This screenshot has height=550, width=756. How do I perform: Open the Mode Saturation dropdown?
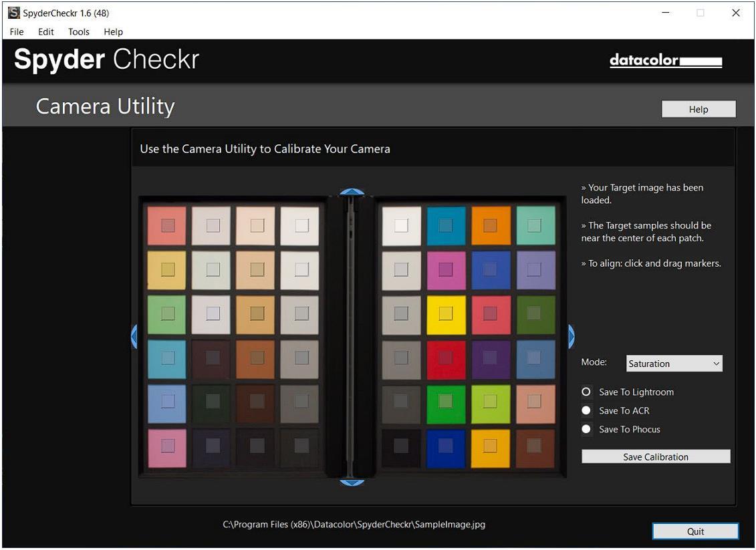click(x=674, y=364)
